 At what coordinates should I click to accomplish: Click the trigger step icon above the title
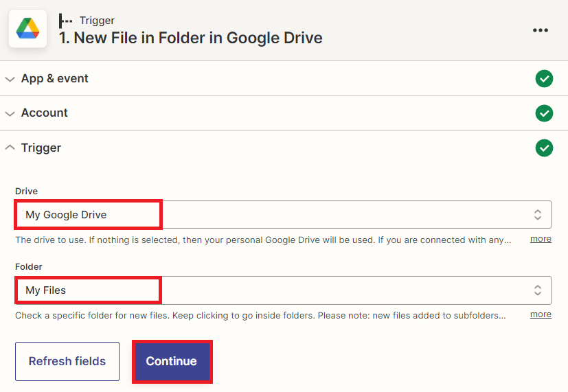pyautogui.click(x=66, y=21)
